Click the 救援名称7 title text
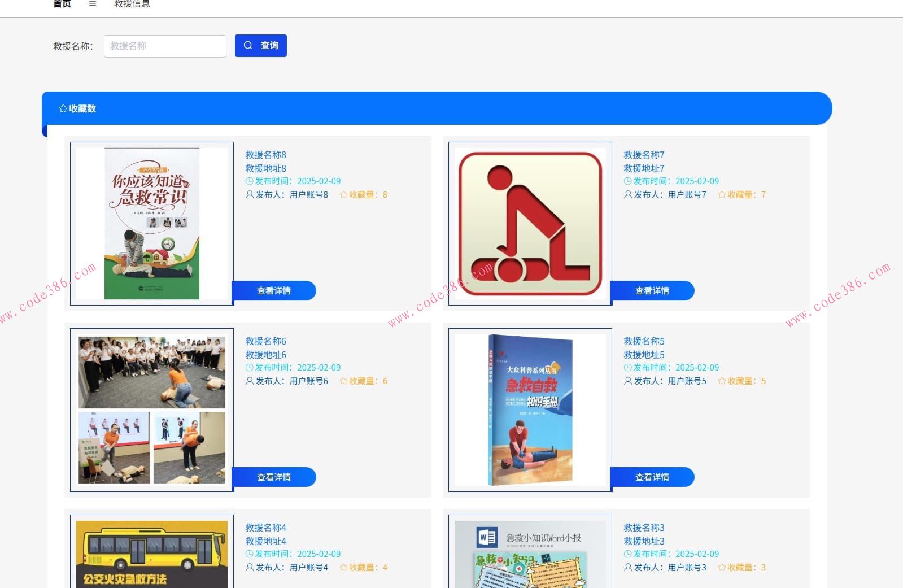 click(x=644, y=155)
